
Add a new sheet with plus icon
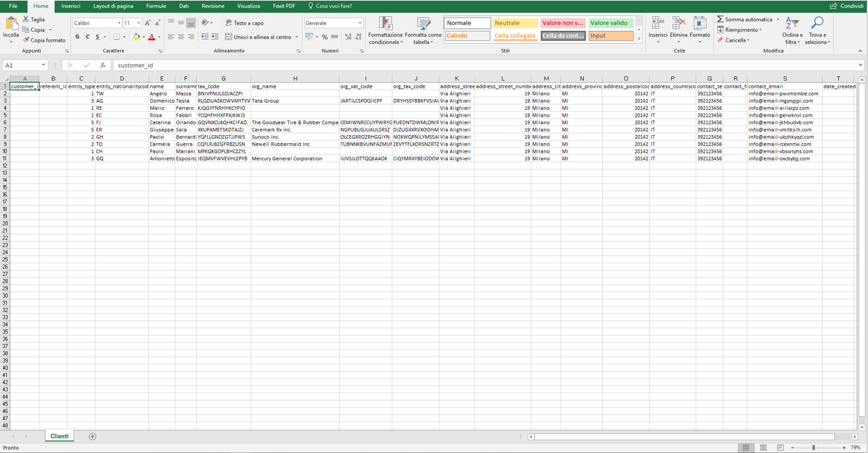(93, 437)
